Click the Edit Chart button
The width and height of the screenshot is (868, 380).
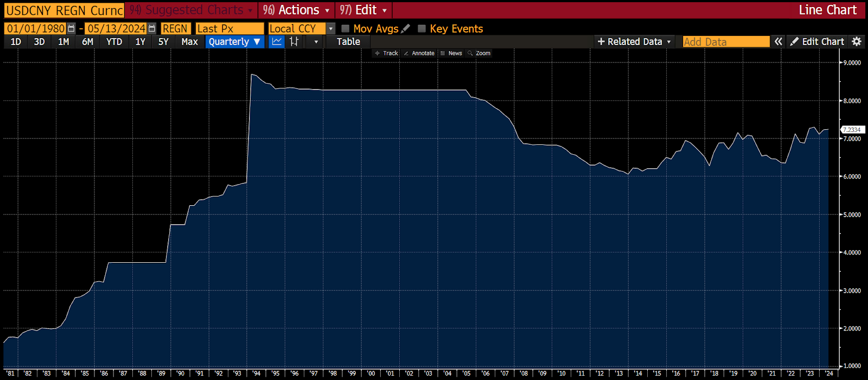coord(817,42)
